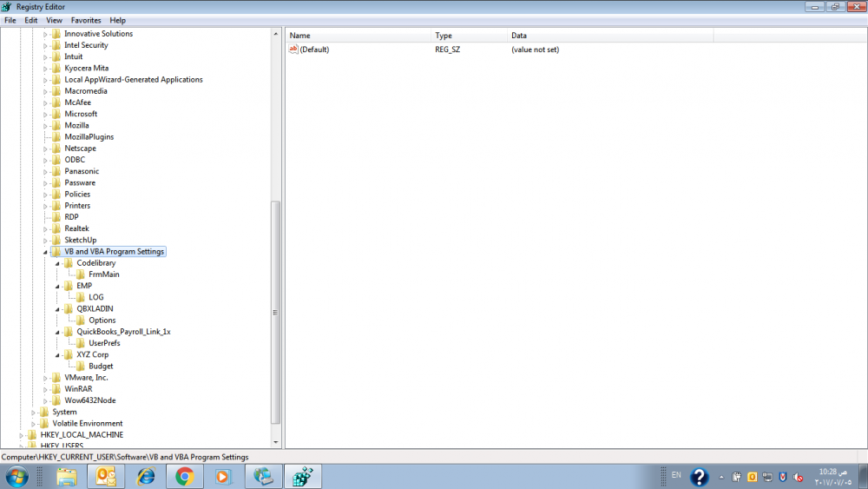Image resolution: width=868 pixels, height=489 pixels.
Task: Open the Help menu
Action: [x=117, y=21]
